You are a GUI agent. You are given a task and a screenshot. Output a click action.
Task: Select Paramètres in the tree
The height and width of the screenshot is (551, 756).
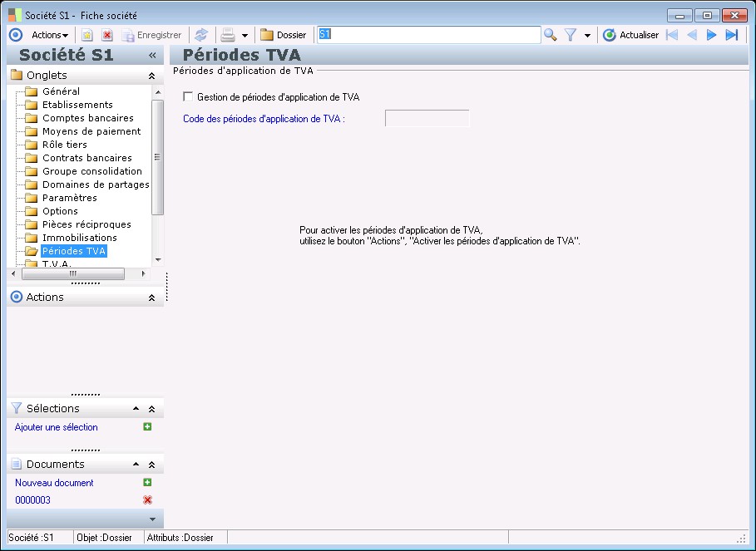coord(69,198)
